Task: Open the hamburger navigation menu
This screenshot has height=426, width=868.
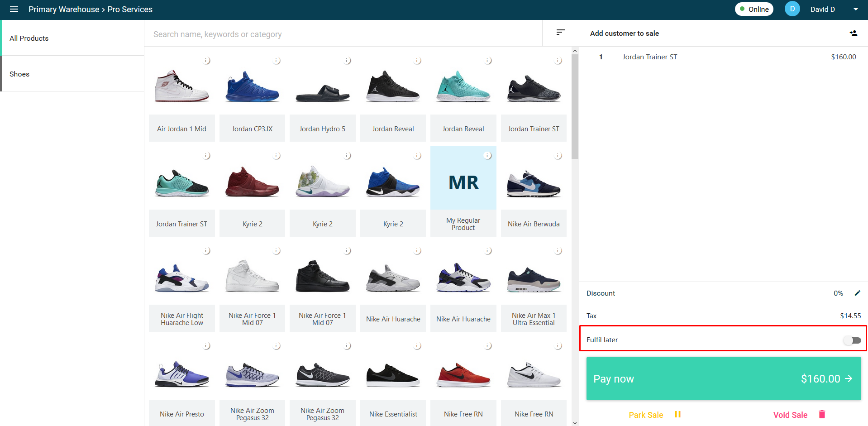Action: 14,9
